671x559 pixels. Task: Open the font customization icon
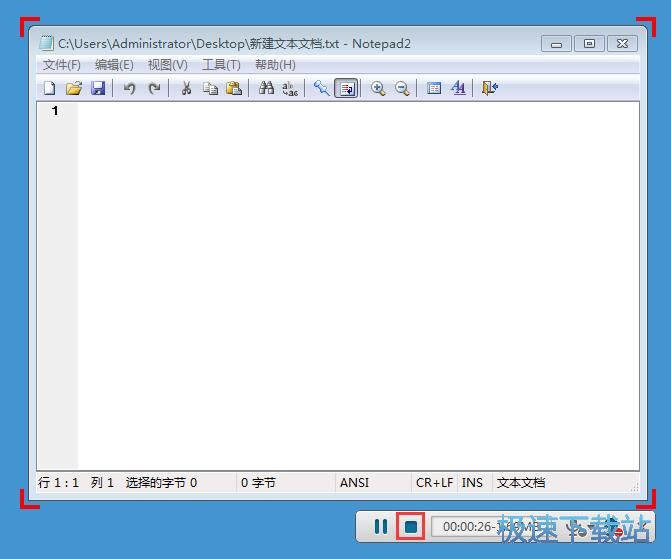[458, 88]
